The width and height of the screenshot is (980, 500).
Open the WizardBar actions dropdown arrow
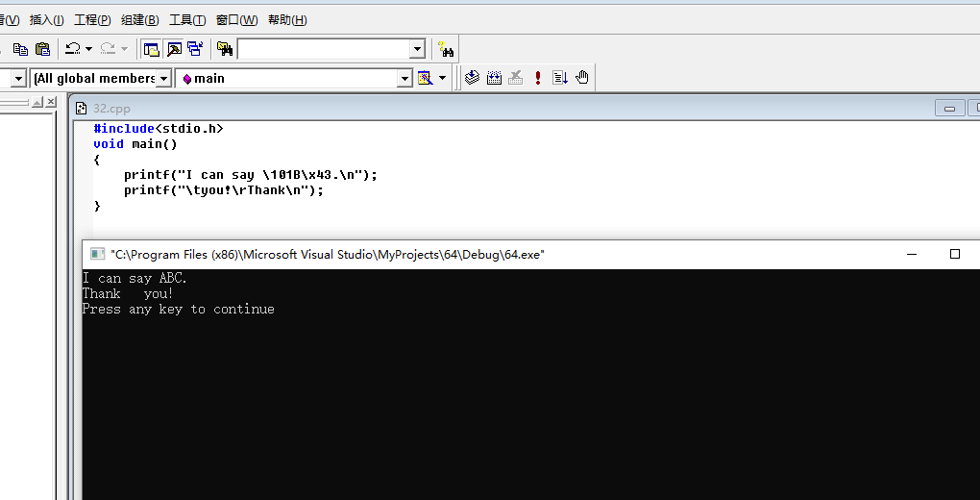point(443,78)
